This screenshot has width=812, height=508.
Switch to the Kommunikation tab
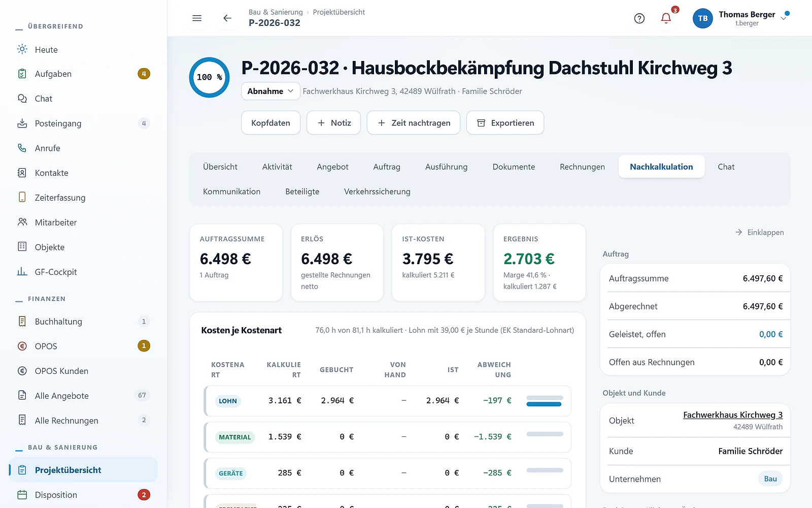pyautogui.click(x=232, y=192)
